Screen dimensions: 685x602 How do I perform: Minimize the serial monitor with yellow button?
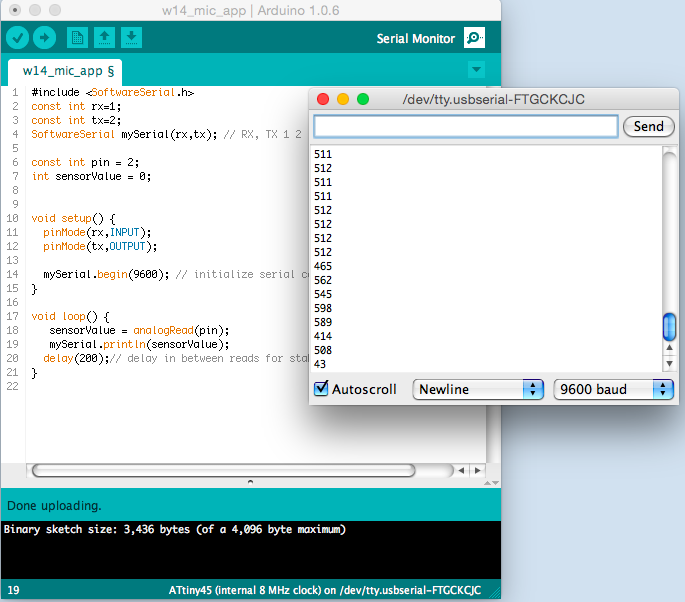[343, 99]
